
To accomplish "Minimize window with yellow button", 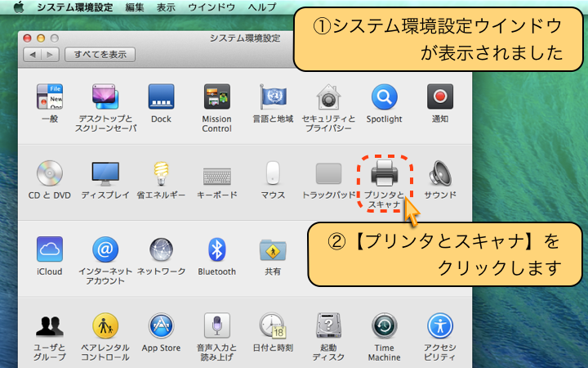I will pos(41,38).
